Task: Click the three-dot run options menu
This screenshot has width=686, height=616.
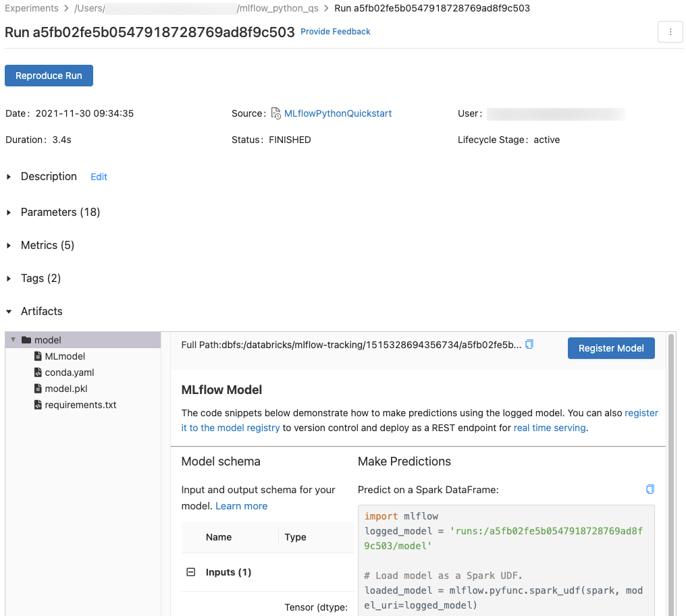Action: tap(670, 32)
